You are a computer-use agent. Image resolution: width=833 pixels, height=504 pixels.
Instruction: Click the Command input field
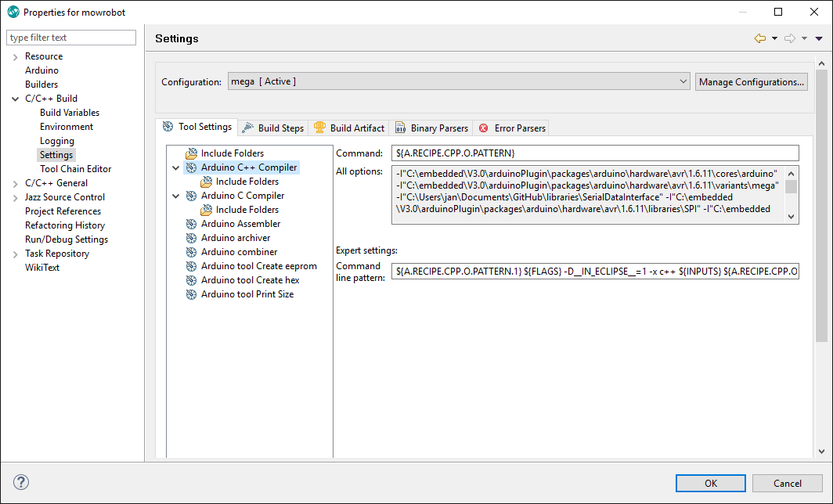[595, 153]
